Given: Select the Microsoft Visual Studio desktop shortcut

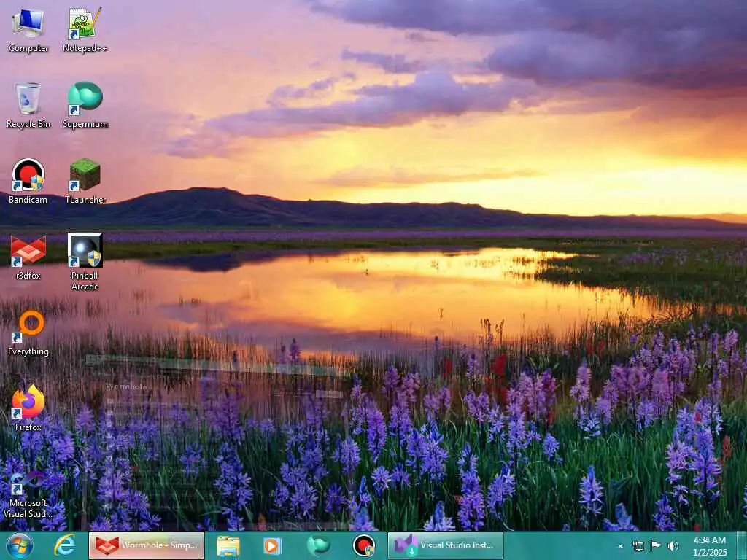Looking at the screenshot, I should pos(28,494).
